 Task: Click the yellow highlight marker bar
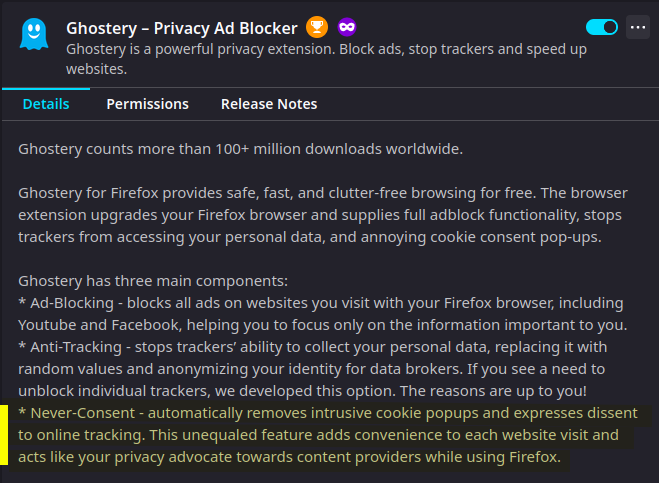coord(4,435)
